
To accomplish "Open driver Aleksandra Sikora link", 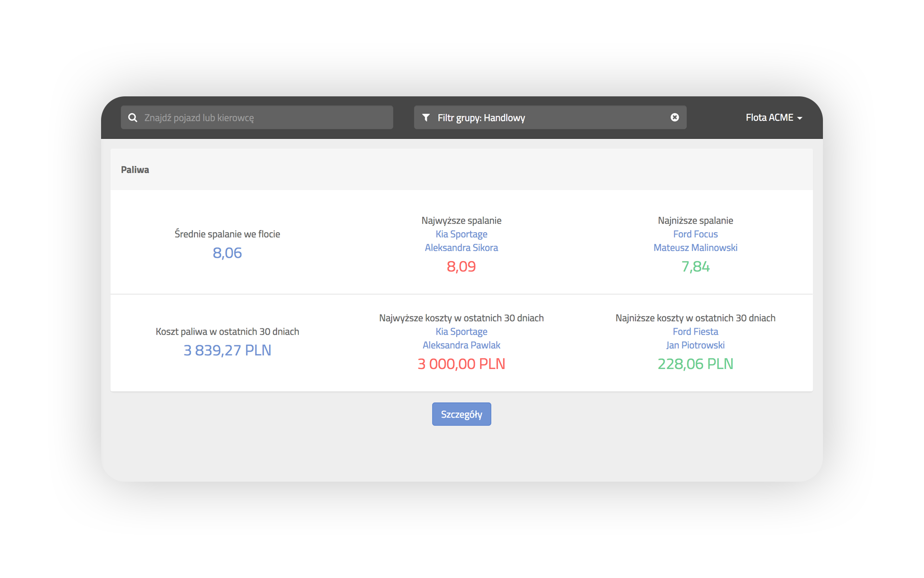I will (461, 248).
